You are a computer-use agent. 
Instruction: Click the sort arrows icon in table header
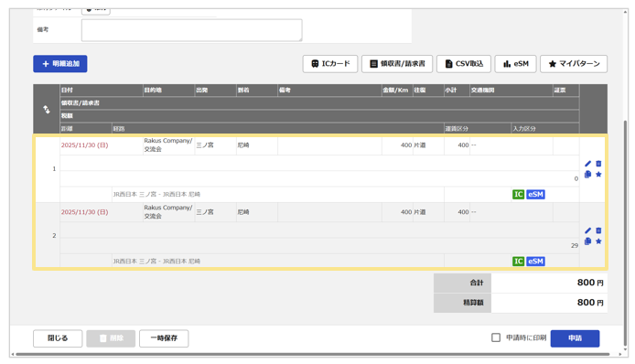click(x=47, y=110)
